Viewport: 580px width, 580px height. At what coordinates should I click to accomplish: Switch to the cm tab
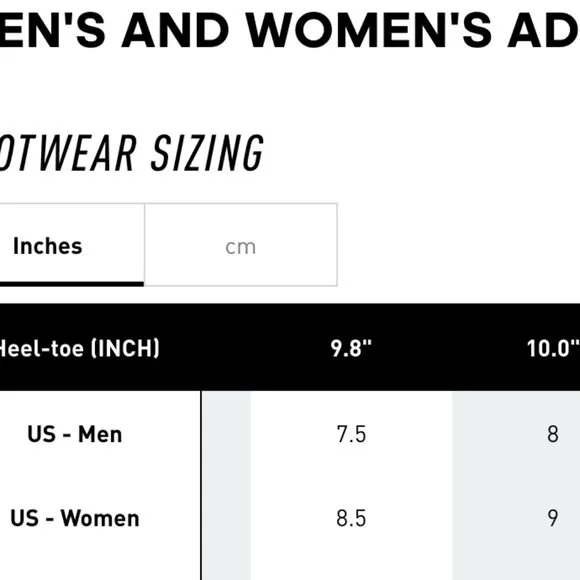click(x=241, y=245)
